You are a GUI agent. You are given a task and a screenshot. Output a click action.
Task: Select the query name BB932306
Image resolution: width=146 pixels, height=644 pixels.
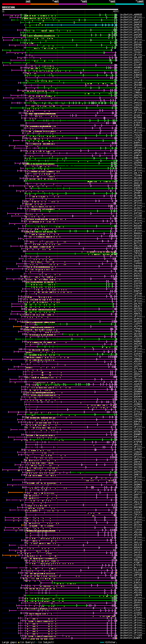[8, 8]
